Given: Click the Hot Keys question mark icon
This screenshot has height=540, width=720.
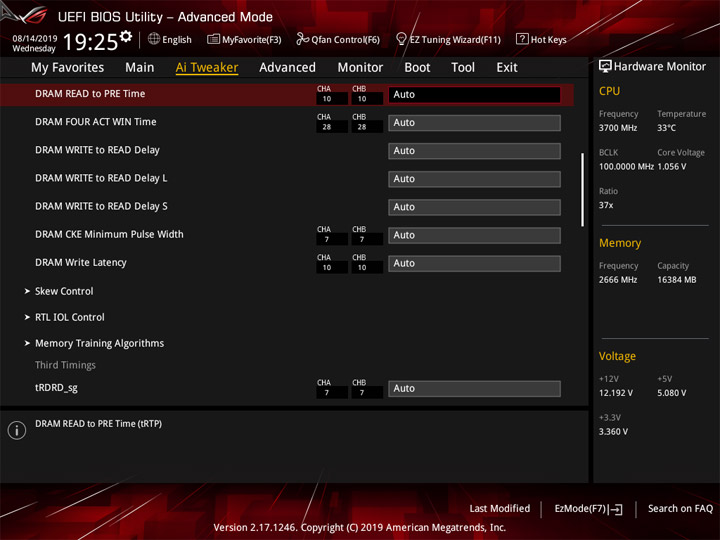Looking at the screenshot, I should 522,39.
